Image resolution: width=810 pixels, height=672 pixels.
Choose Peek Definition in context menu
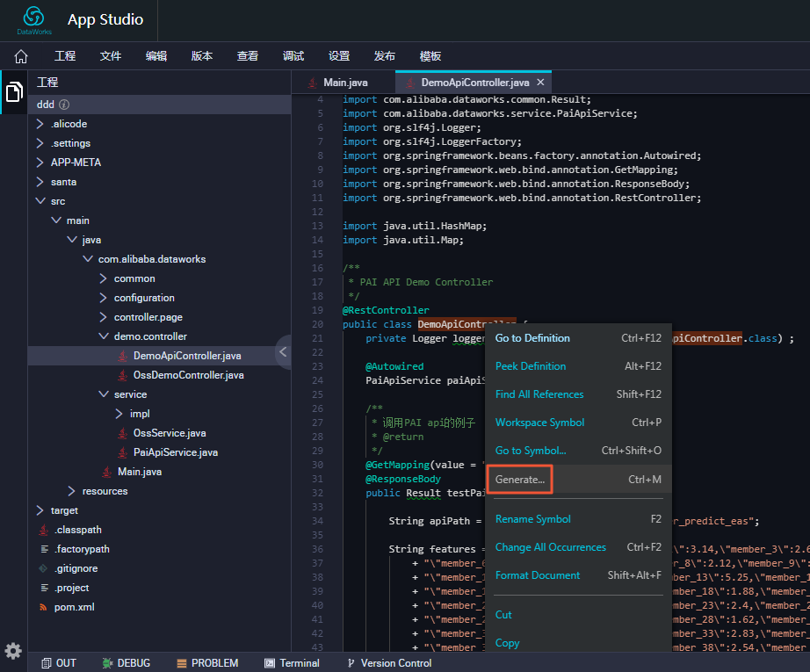pyautogui.click(x=578, y=366)
